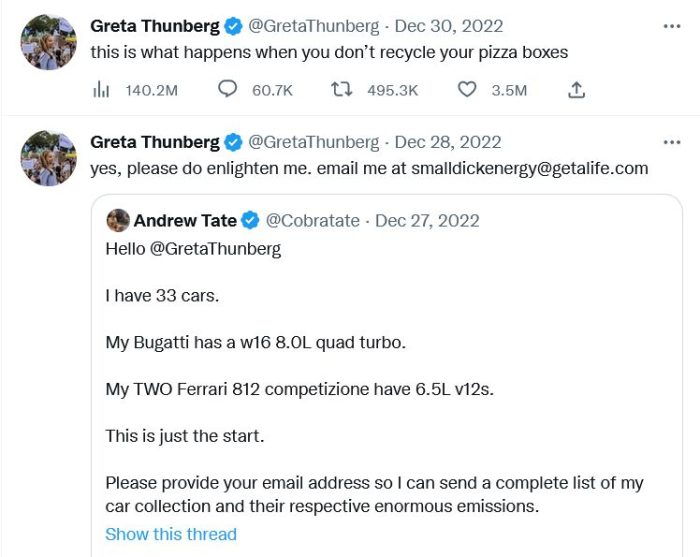Click the Andrew Tate display name
This screenshot has width=700, height=557.
(x=185, y=220)
